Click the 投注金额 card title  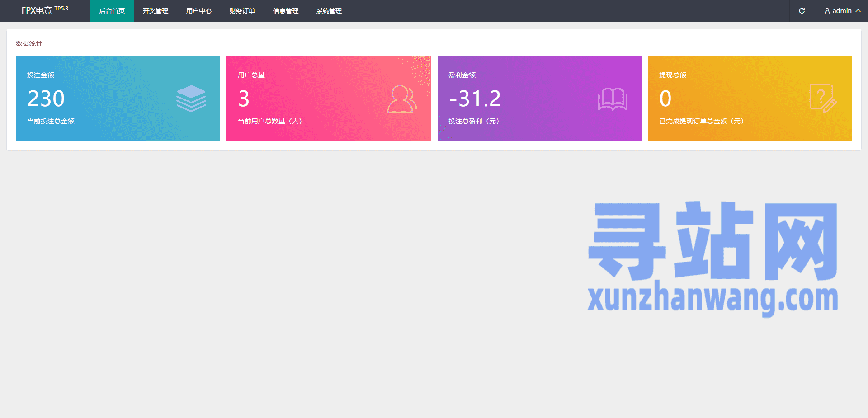[41, 75]
